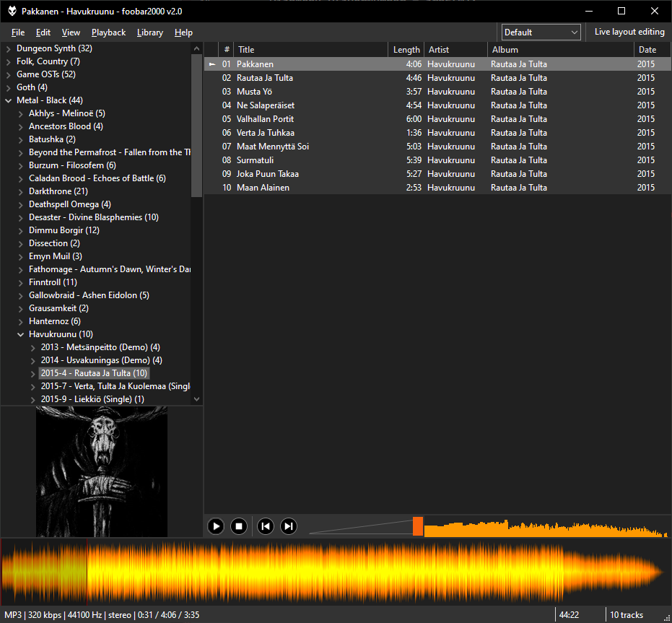Skip to the next track
This screenshot has height=623, width=672.
(x=289, y=526)
